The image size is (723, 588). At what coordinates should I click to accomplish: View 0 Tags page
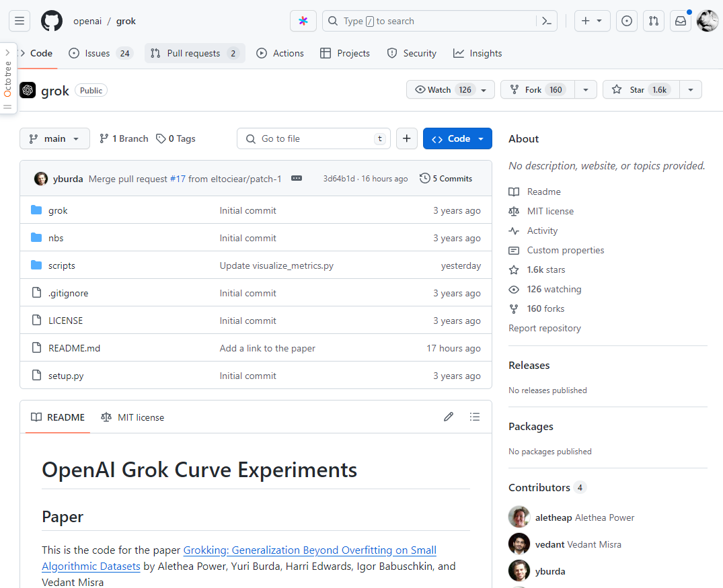point(176,138)
